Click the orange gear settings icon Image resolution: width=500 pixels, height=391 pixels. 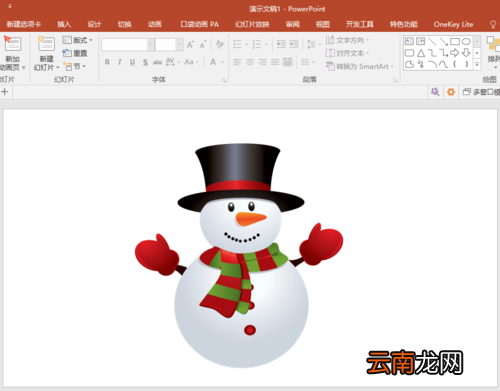[x=451, y=92]
